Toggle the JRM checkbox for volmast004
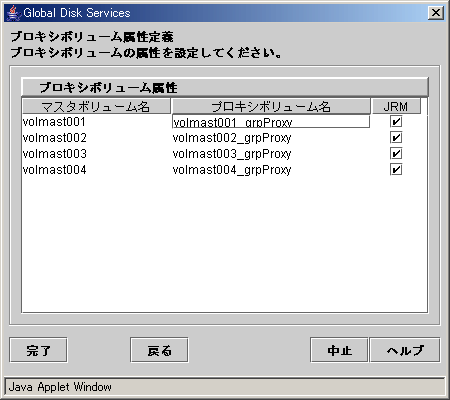 396,170
